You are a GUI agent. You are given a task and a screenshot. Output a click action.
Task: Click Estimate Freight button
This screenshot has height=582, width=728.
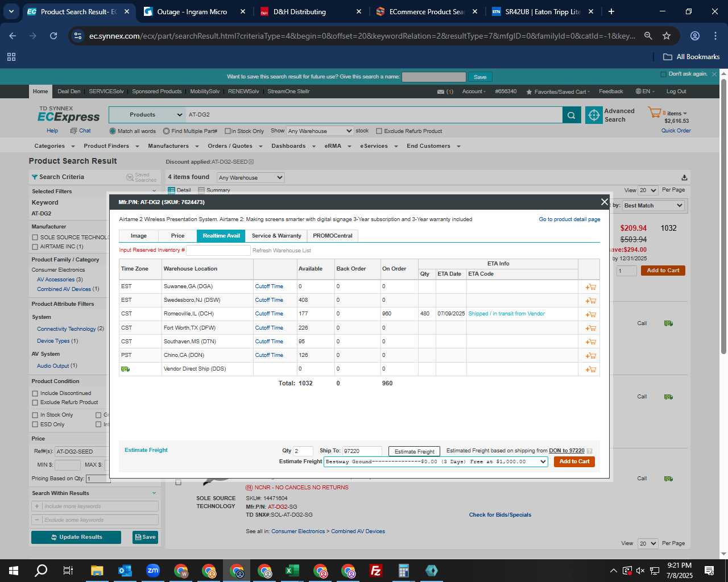coord(414,451)
